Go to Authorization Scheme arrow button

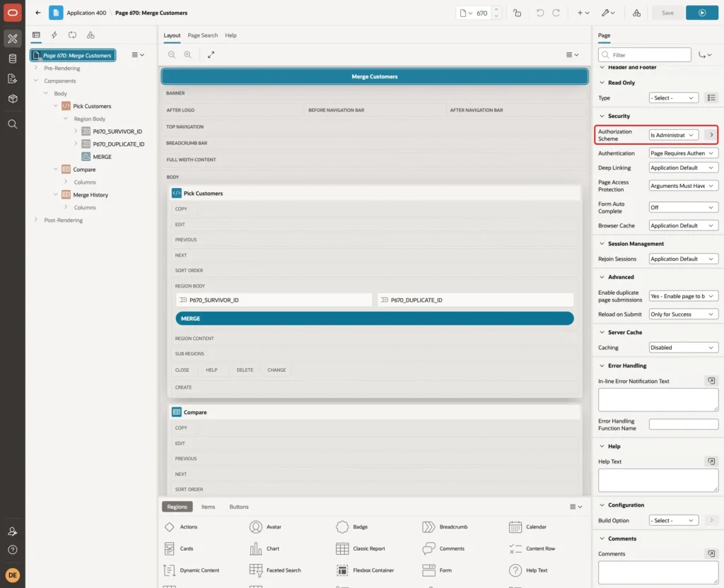[711, 135]
